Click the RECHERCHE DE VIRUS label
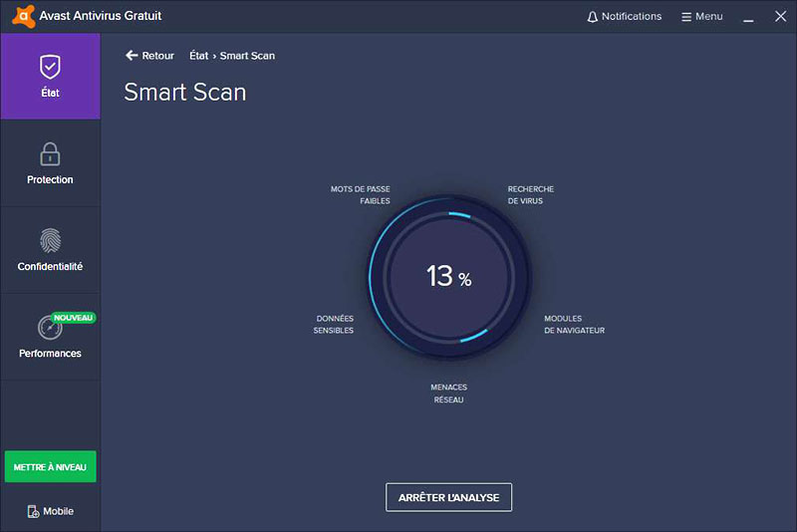797x532 pixels. pyautogui.click(x=531, y=194)
